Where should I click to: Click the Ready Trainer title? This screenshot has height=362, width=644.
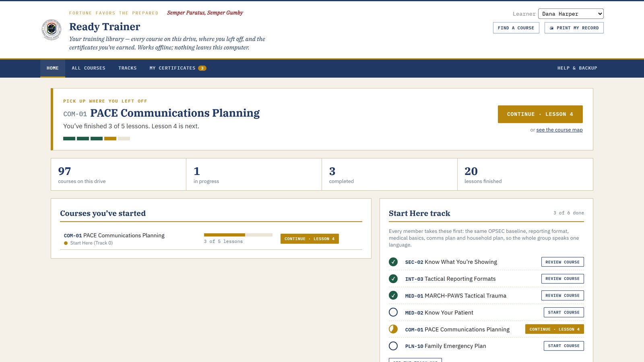(105, 27)
